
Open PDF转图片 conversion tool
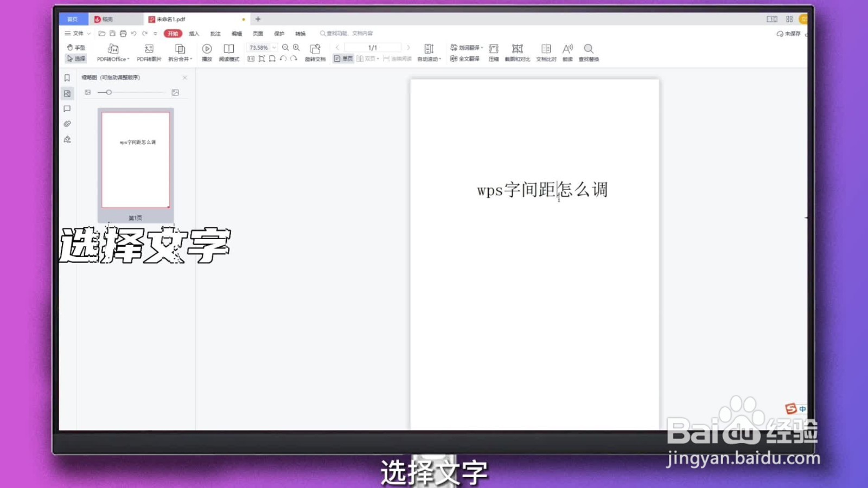coord(149,53)
